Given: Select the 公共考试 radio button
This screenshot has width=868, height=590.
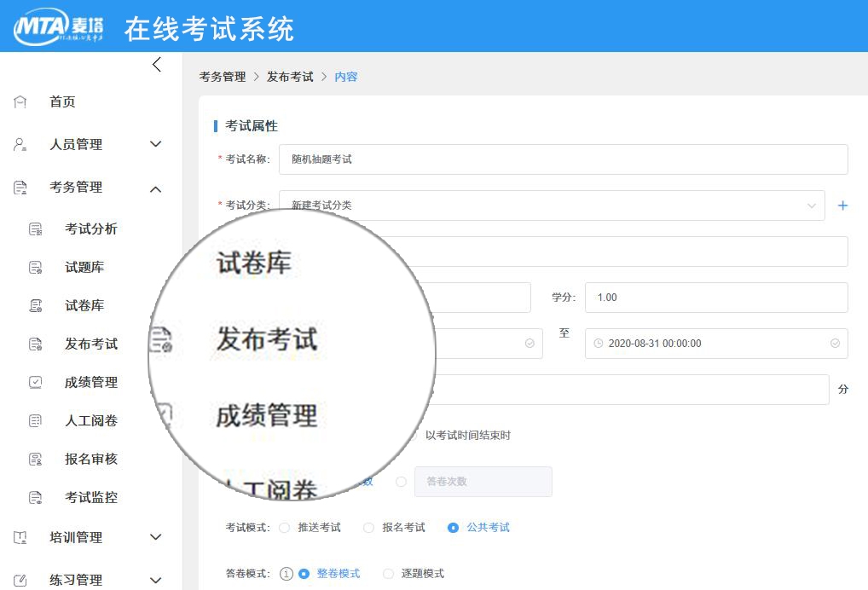Looking at the screenshot, I should tap(452, 527).
